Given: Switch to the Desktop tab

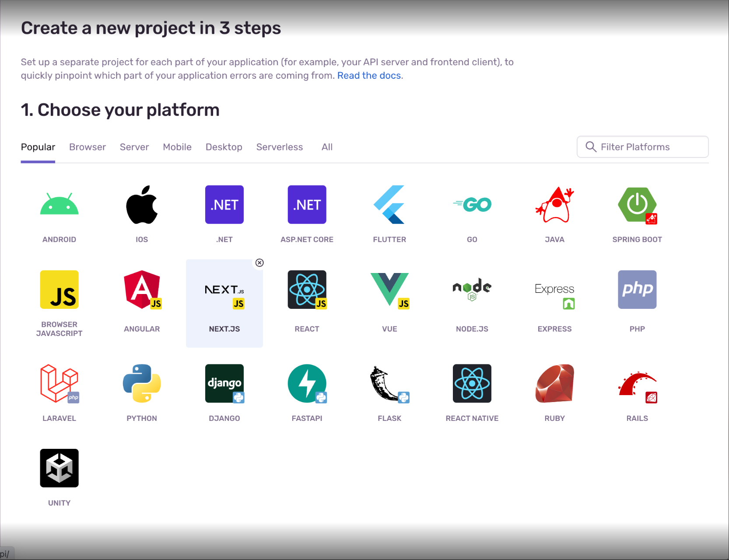Looking at the screenshot, I should (x=224, y=147).
